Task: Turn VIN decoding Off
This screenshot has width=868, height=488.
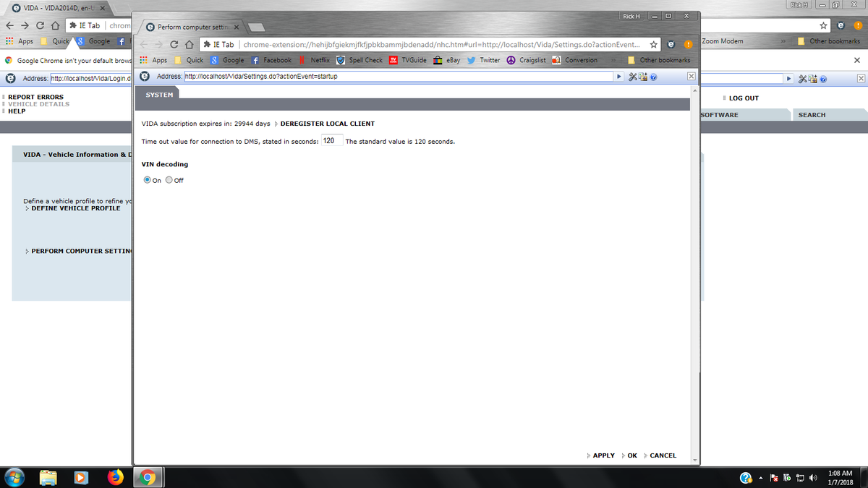Action: point(169,180)
